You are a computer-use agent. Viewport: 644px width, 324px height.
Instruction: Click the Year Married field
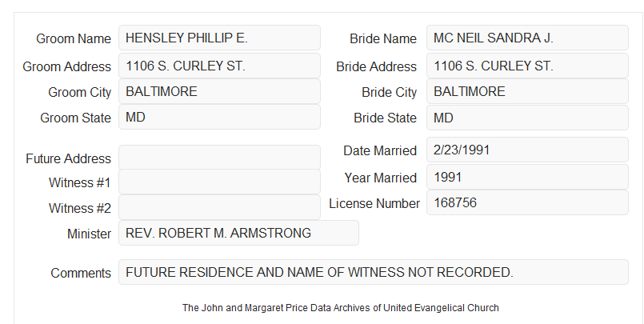(x=527, y=177)
